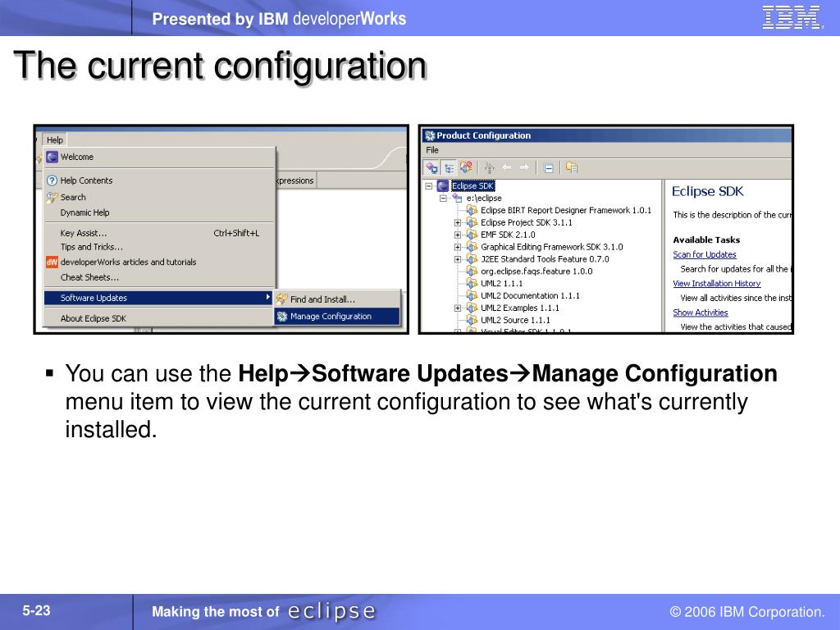Click the Graphical Editing Framework SDK feature icon

tap(472, 247)
